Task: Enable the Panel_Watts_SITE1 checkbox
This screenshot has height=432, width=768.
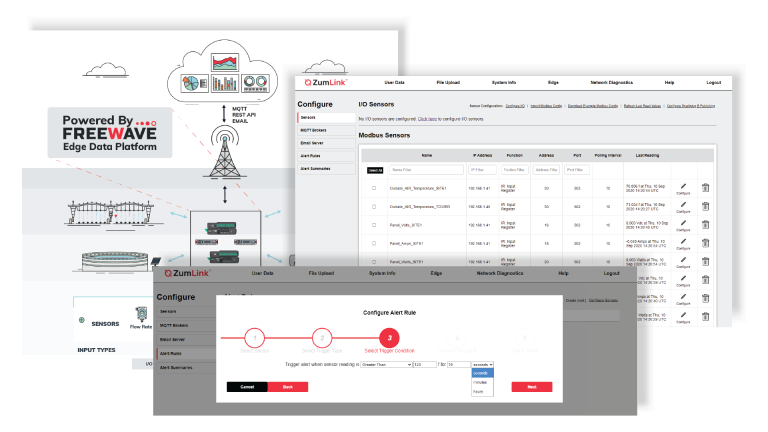Action: coord(374,262)
